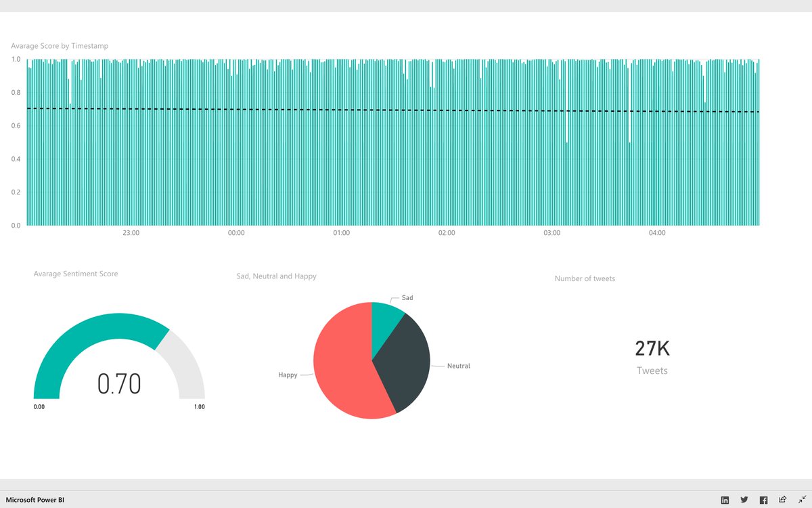Click the dashed trend line
812x508 pixels.
(x=392, y=110)
